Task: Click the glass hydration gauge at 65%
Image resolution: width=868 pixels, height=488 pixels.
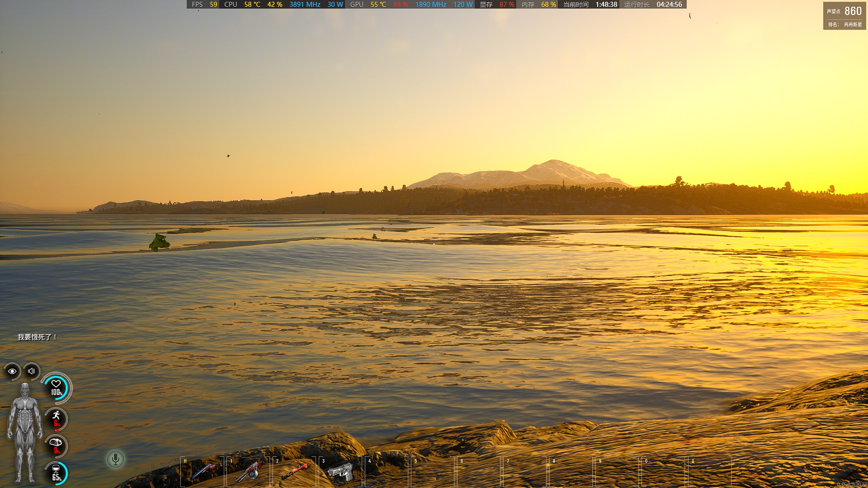Action: point(56,473)
